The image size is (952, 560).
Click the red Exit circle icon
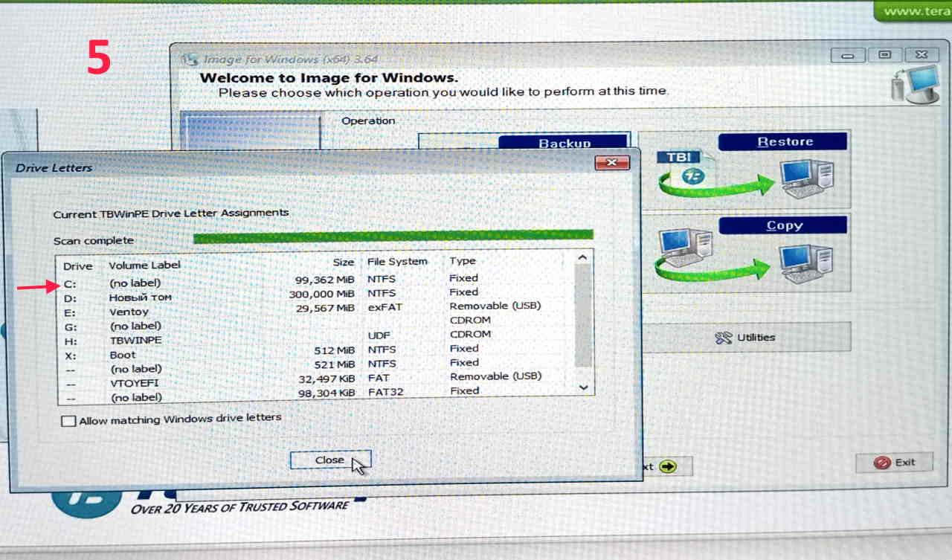883,463
